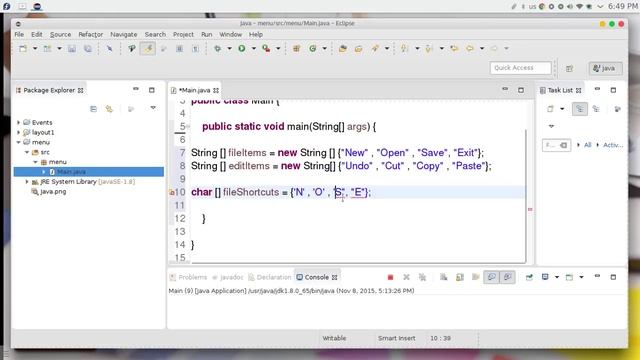The width and height of the screenshot is (640, 360).
Task: Click the Search flashlight toolbar icon
Action: tap(375, 49)
